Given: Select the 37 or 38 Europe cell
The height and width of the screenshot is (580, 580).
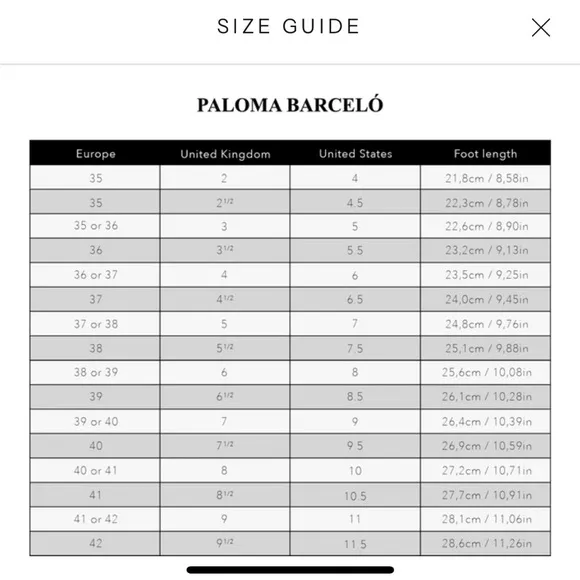Looking at the screenshot, I should click(95, 324).
